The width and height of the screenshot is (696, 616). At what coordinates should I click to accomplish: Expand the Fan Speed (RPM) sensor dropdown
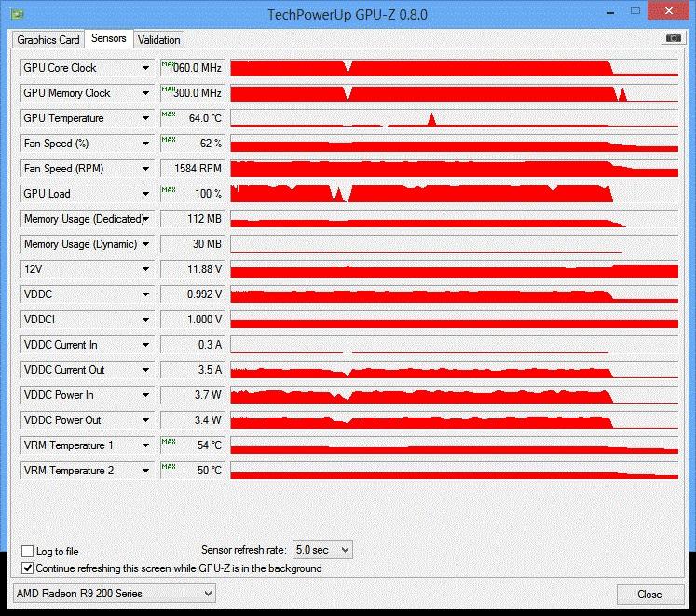[145, 169]
